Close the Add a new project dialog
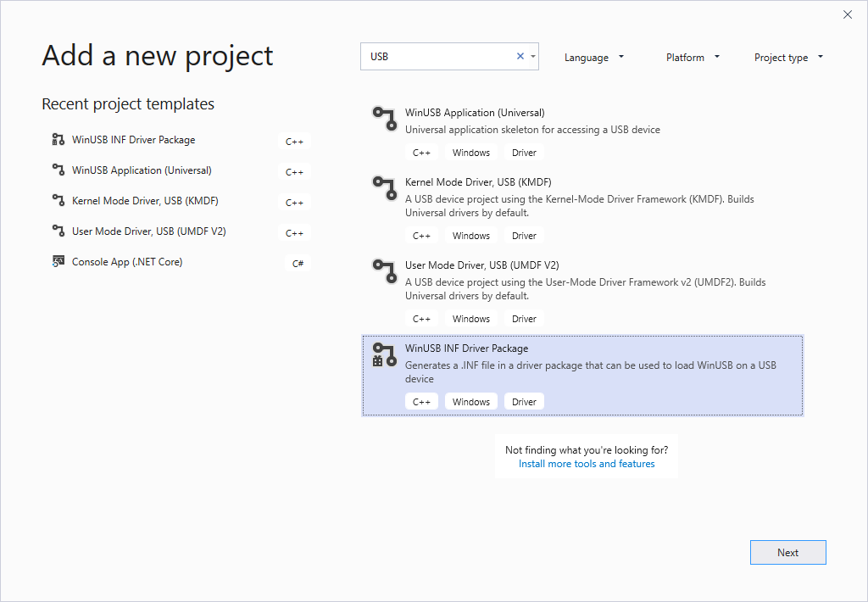The width and height of the screenshot is (868, 602). pyautogui.click(x=848, y=14)
